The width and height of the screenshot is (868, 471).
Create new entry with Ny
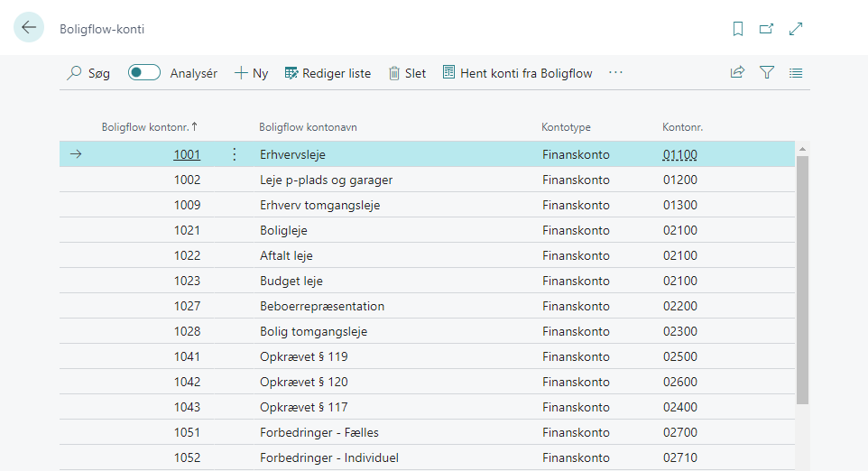(x=252, y=73)
